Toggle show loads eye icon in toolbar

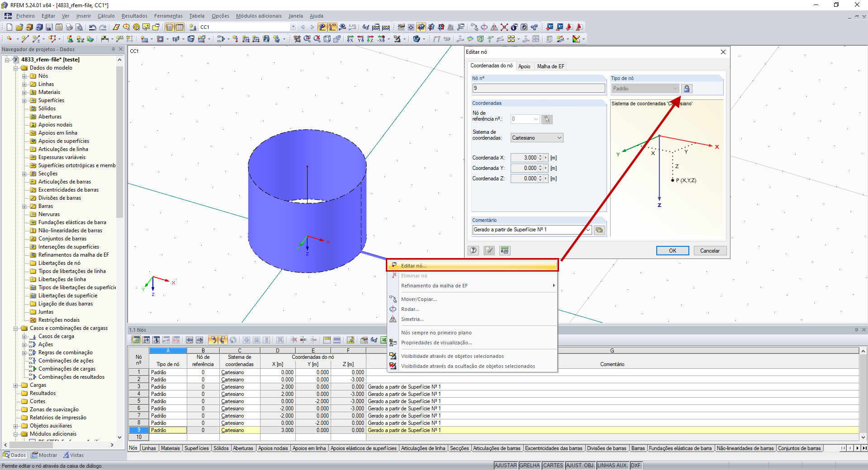pos(322,27)
